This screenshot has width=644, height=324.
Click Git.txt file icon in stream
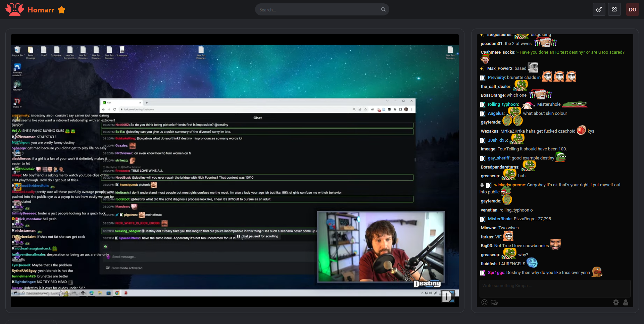(44, 52)
